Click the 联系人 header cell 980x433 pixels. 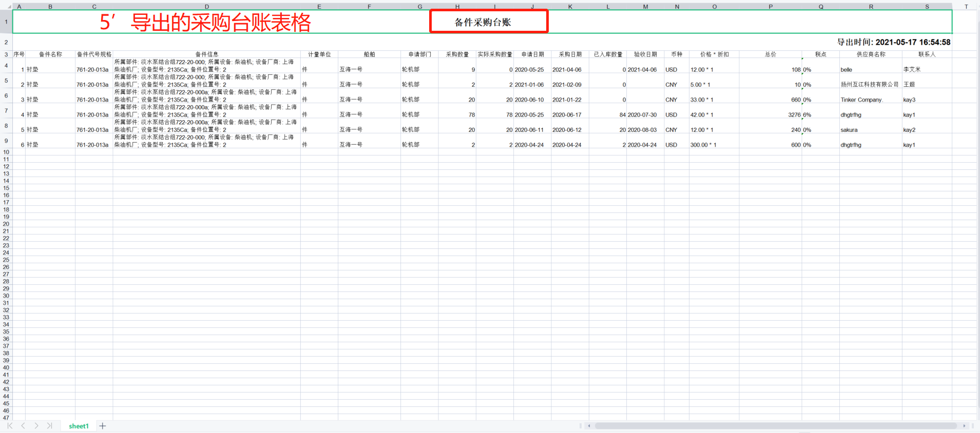[x=927, y=54]
